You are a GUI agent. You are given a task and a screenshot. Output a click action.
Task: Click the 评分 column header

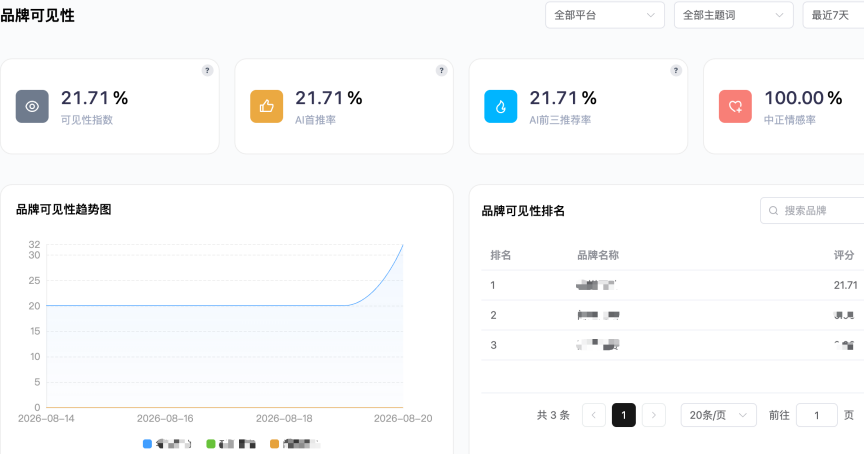coord(844,255)
